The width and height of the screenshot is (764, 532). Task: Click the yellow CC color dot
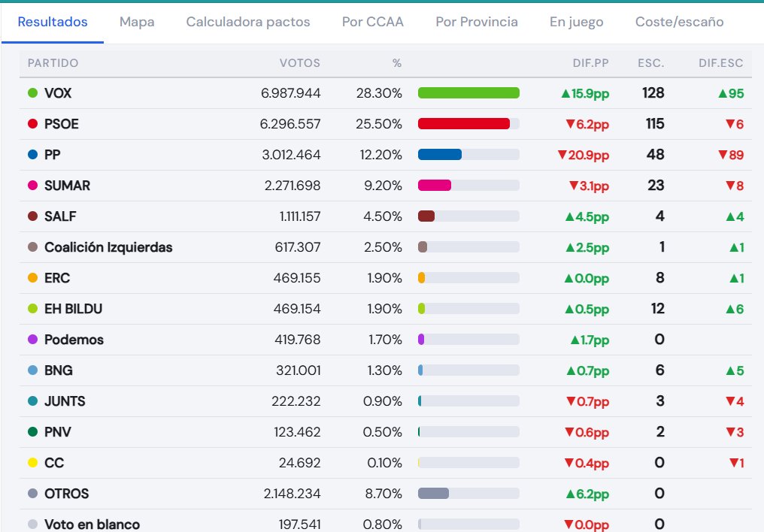click(x=32, y=462)
